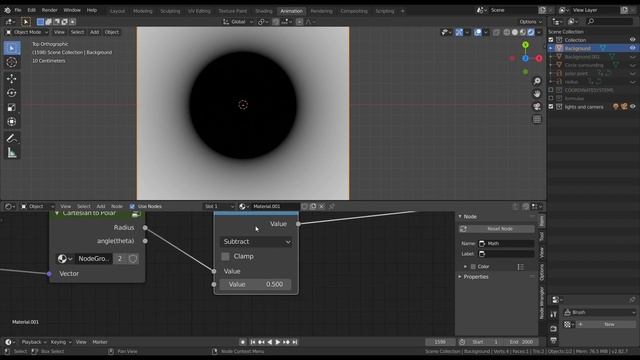Screen dimensions: 640x360
Task: Switch to rendered viewport shading
Action: point(531,32)
